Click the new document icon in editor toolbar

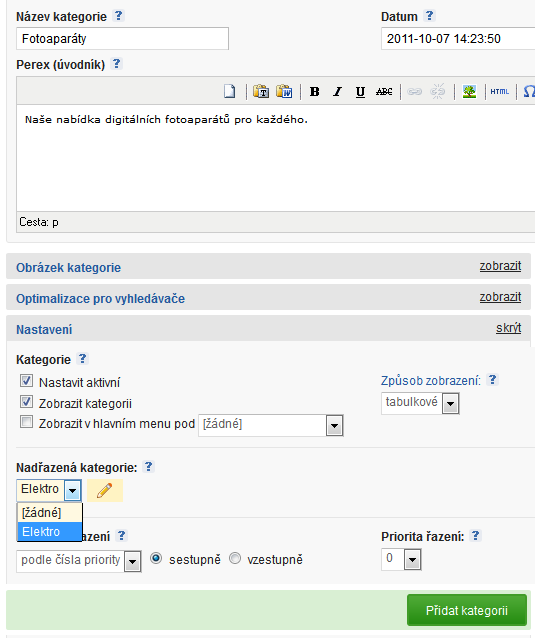(230, 92)
